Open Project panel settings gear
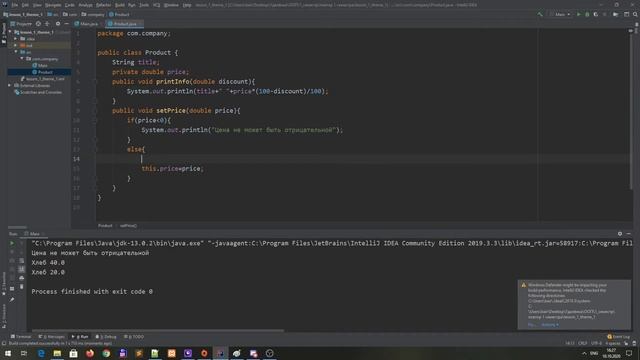 coord(58,24)
